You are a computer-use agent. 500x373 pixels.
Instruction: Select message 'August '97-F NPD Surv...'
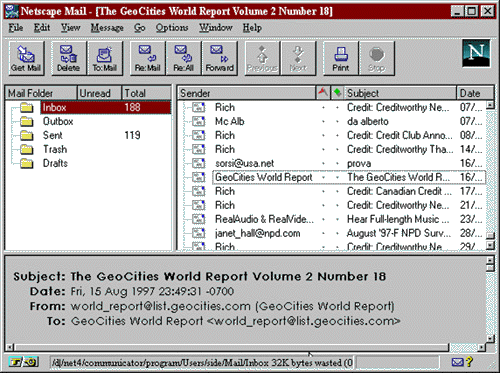tap(399, 233)
